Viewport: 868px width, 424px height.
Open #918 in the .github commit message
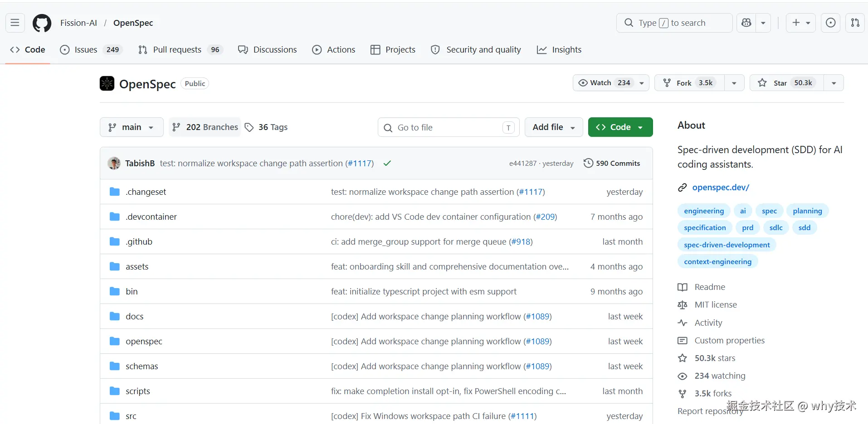[x=521, y=241]
